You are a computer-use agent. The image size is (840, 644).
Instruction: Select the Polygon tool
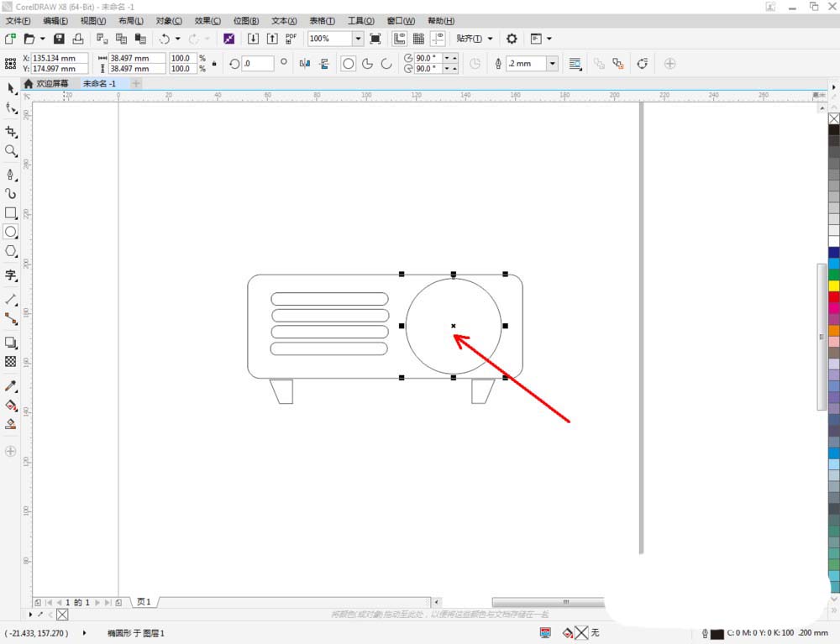pos(11,251)
